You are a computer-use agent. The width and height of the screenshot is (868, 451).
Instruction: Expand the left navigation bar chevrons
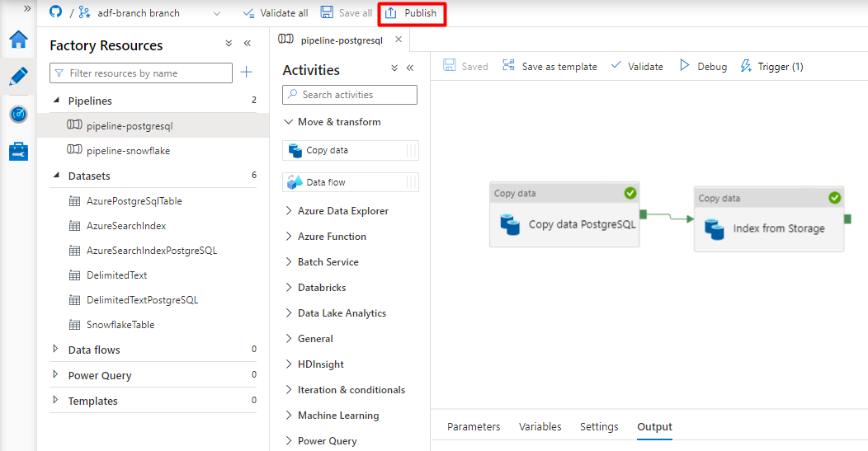(27, 8)
